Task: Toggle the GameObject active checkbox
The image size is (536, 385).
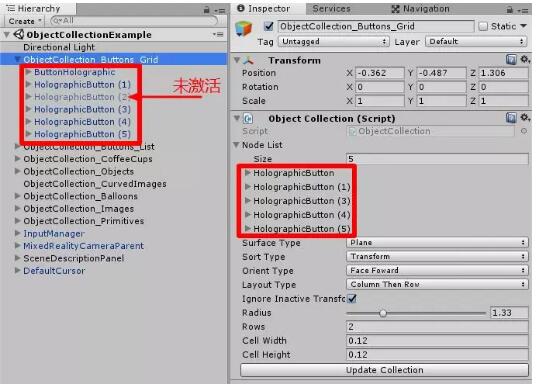Action: [269, 26]
